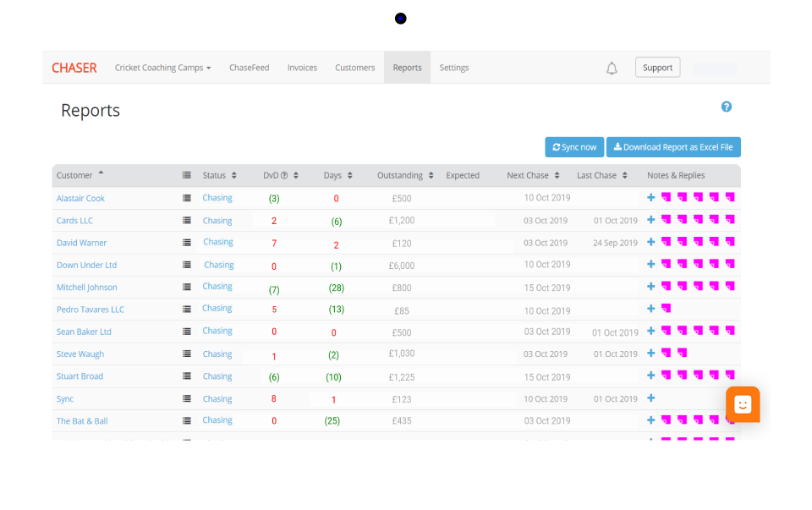
Task: Go to the Invoices tab
Action: coord(302,68)
